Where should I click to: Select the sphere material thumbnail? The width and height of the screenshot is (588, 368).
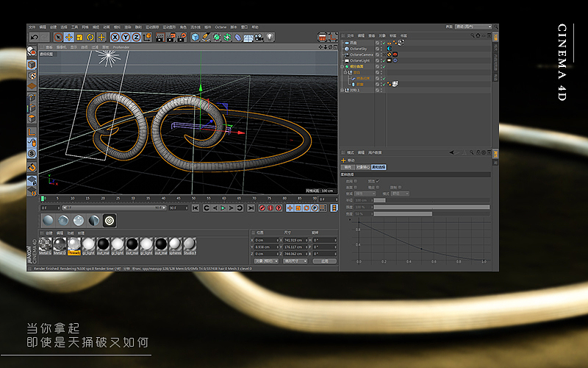[175, 247]
